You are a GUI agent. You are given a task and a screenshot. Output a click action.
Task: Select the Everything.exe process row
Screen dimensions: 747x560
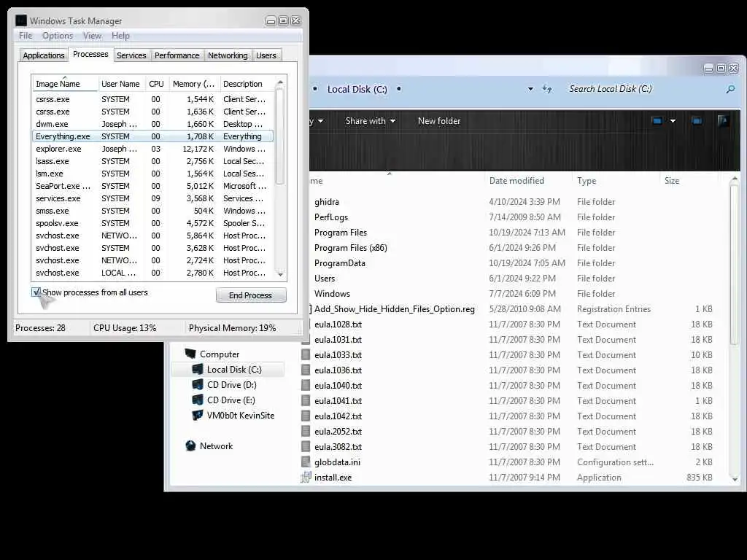(x=152, y=136)
